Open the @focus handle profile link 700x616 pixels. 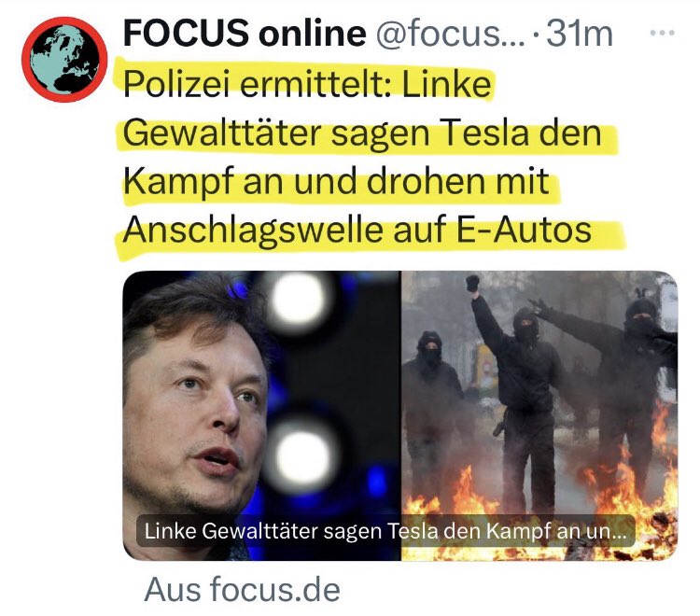click(450, 34)
